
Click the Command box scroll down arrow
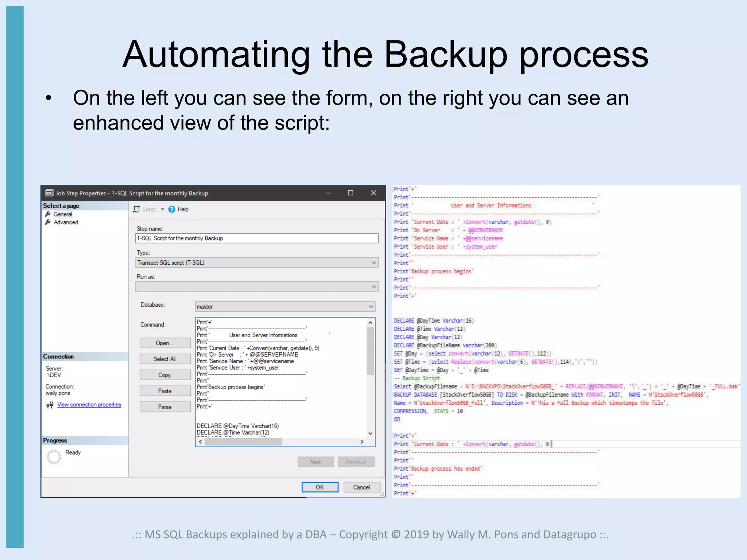click(x=370, y=433)
